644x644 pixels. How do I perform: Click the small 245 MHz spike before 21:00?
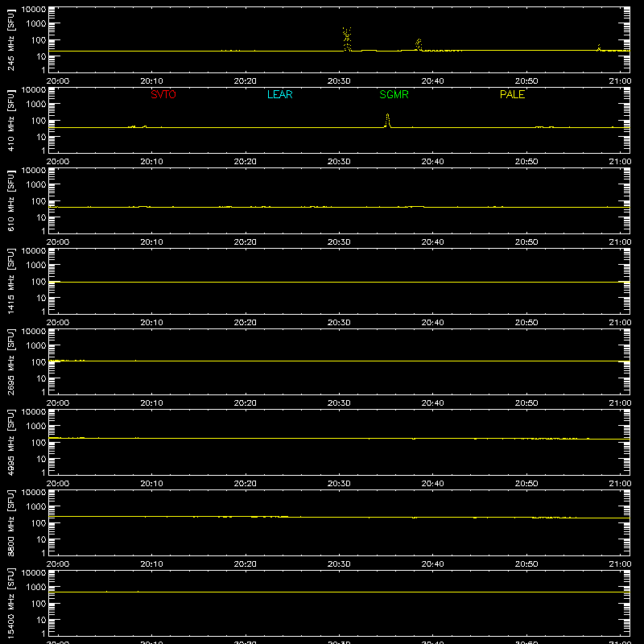click(x=599, y=47)
